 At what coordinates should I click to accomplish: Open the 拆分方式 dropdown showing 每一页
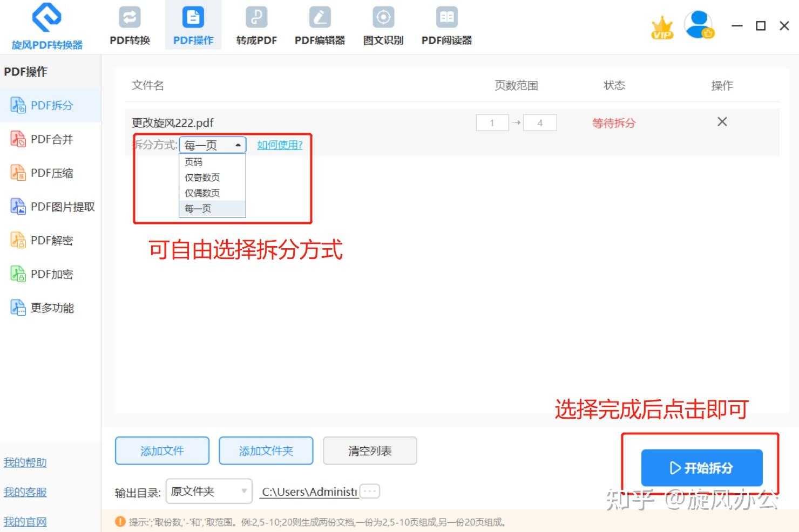coord(213,145)
